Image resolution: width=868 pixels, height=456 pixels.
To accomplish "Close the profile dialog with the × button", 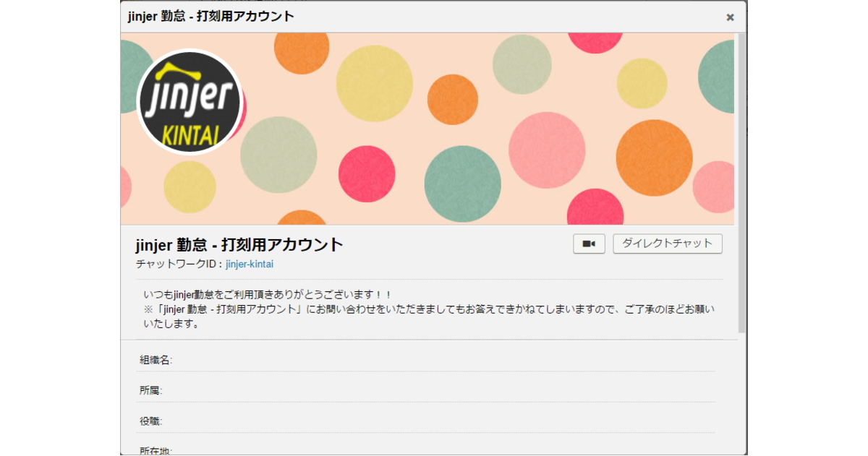I will pyautogui.click(x=730, y=17).
